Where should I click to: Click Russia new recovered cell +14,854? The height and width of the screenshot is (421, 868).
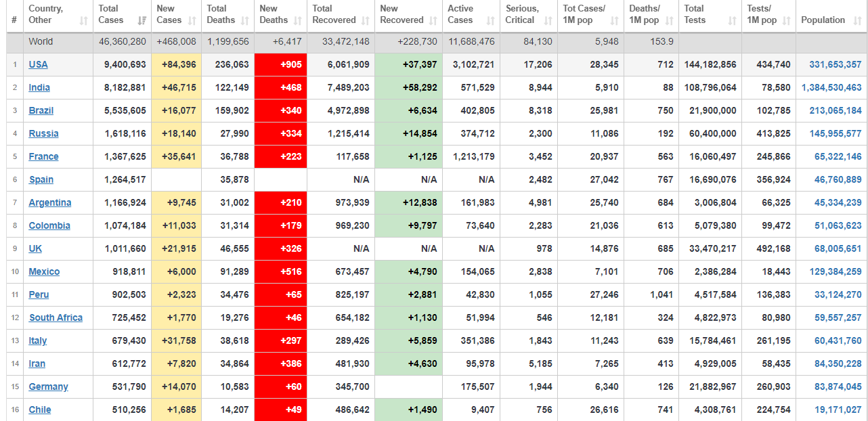[408, 133]
